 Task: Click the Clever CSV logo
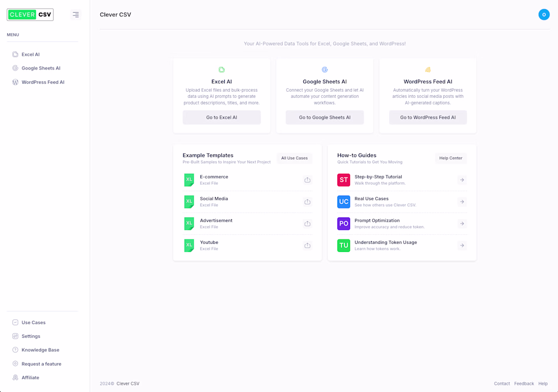coord(30,15)
